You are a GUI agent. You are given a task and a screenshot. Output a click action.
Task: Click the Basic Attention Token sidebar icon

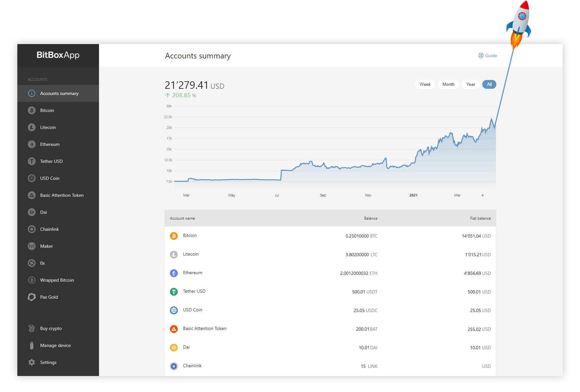pos(32,195)
